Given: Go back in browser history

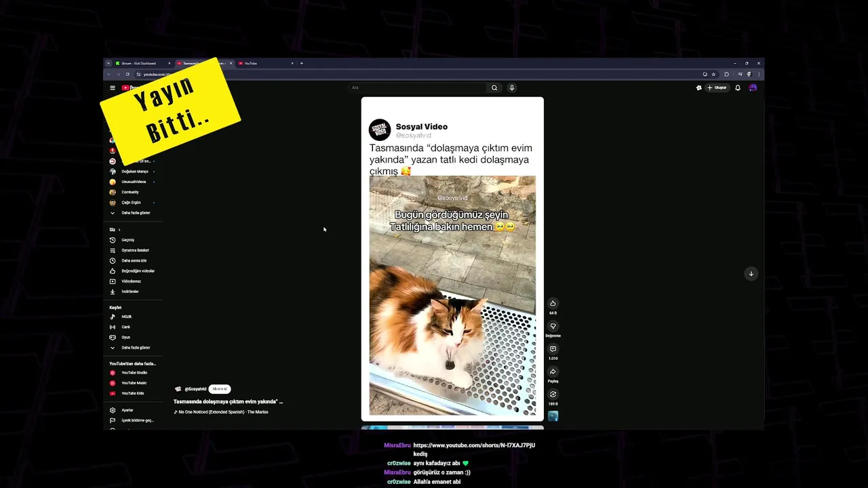Looking at the screenshot, I should [x=108, y=74].
